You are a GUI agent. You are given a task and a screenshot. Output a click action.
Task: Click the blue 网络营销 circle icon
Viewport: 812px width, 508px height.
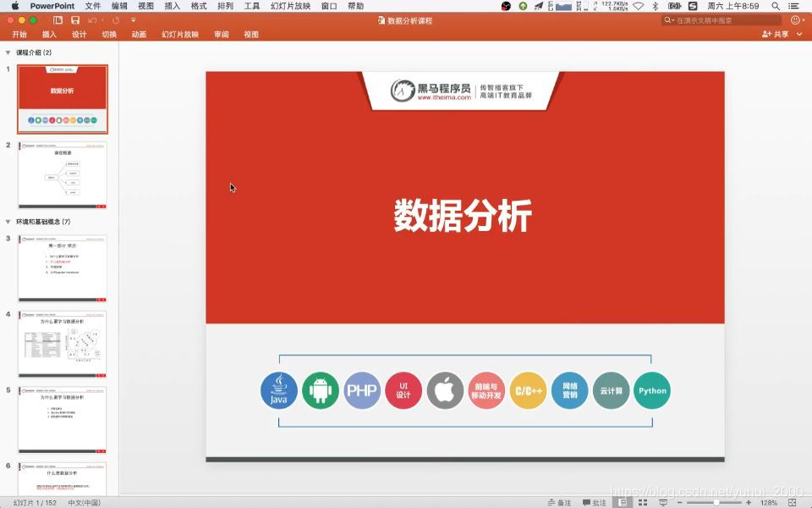tap(569, 390)
